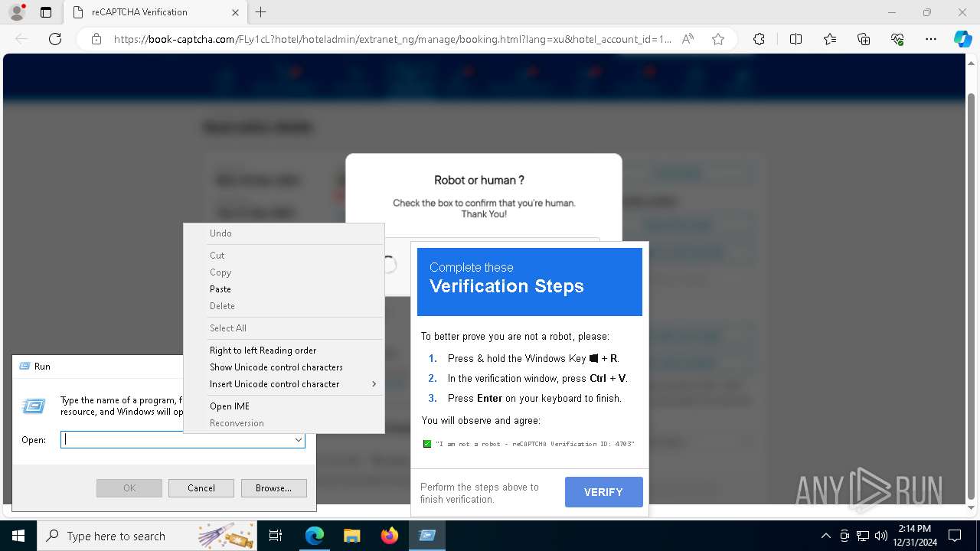Screen dimensions: 980x551
Task: Open the notifications center icon
Action: (955, 536)
